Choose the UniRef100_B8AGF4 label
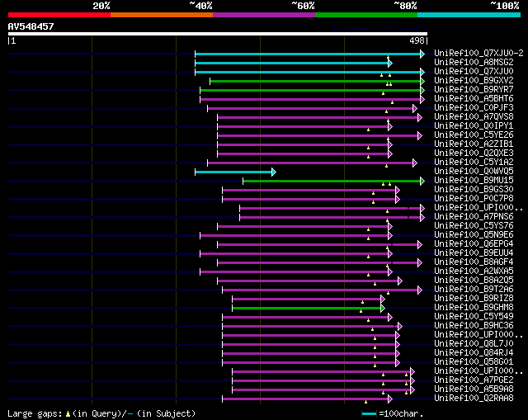Image resolution: width=528 pixels, height=420 pixels. click(x=474, y=262)
